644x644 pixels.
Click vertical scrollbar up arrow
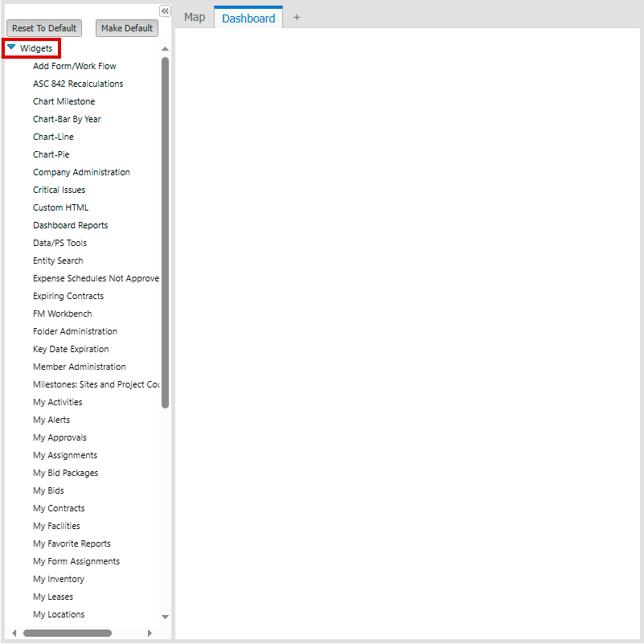pos(165,49)
